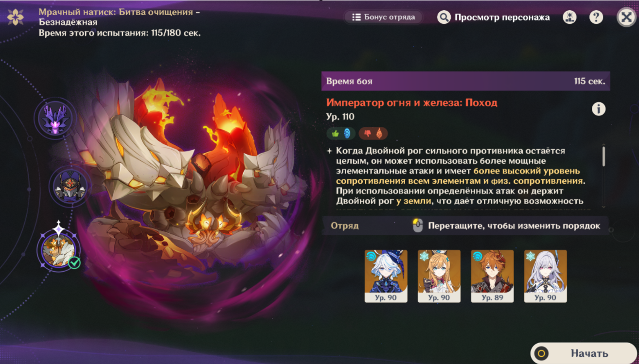
Task: Click the recommended Hydro element icon
Action: pos(342,133)
